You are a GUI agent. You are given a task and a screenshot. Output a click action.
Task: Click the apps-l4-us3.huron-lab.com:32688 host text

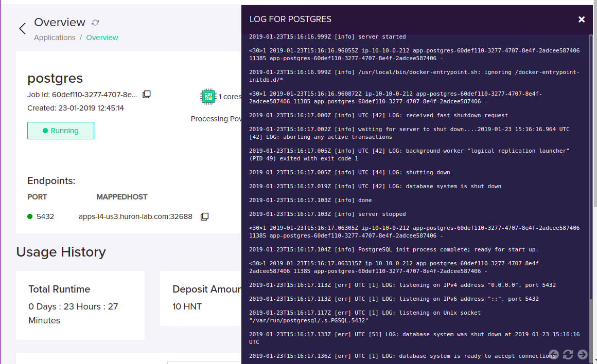point(135,216)
